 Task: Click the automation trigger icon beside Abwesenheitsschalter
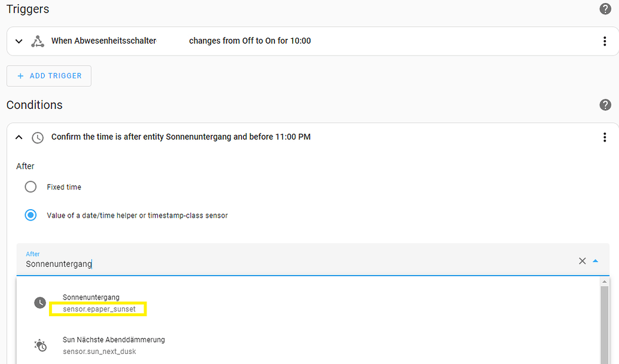pyautogui.click(x=37, y=41)
